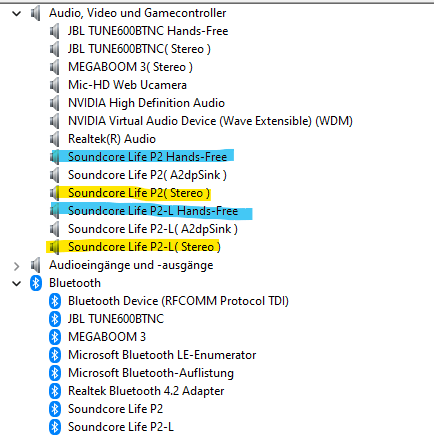Select NVIDIA Virtual Audio Device (Wave Extensible)

[x=210, y=121]
